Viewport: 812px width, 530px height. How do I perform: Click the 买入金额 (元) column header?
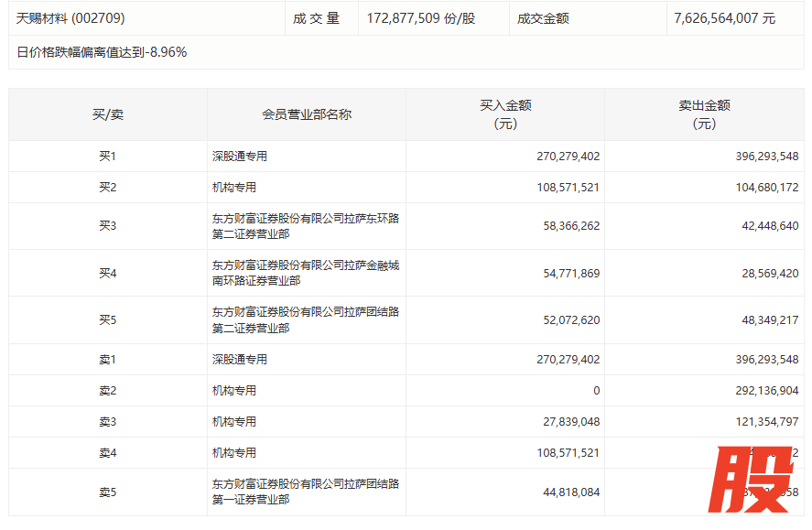pyautogui.click(x=505, y=114)
